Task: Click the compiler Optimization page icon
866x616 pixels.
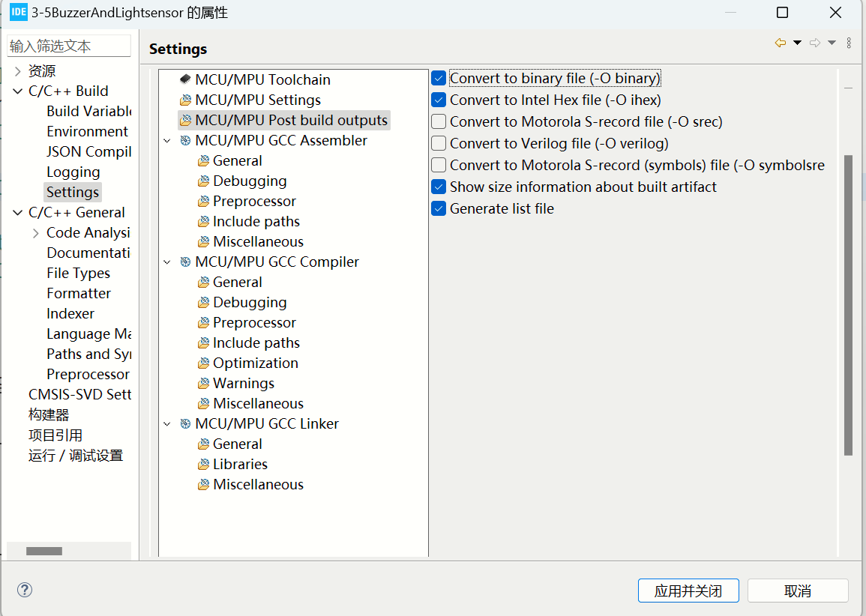Action: click(x=203, y=363)
